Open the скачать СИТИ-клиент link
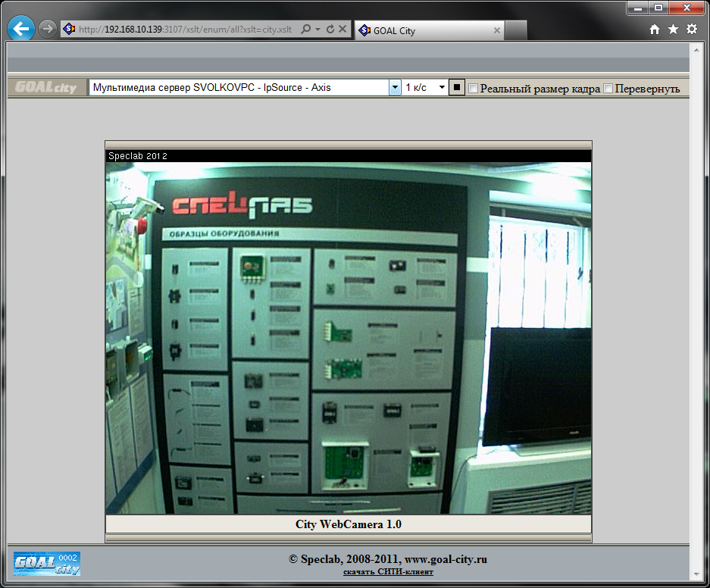Image resolution: width=710 pixels, height=588 pixels. point(388,572)
